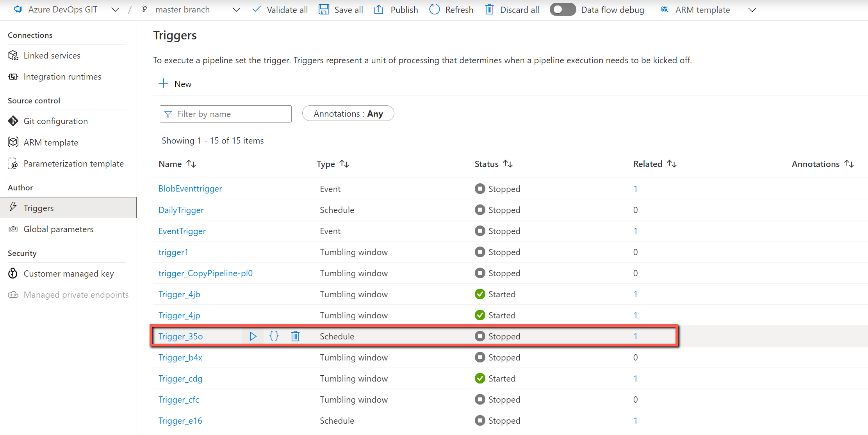Toggle the Data flow debug switch
This screenshot has height=435, width=868.
point(562,9)
